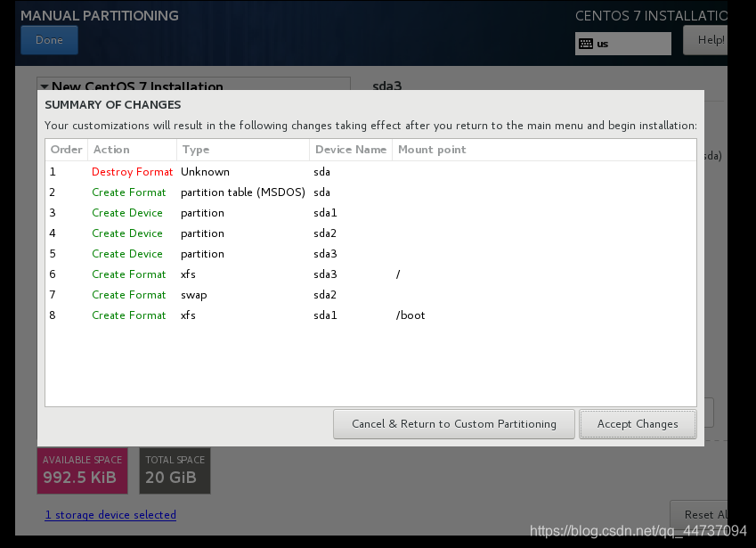Open the Help button

pyautogui.click(x=706, y=40)
